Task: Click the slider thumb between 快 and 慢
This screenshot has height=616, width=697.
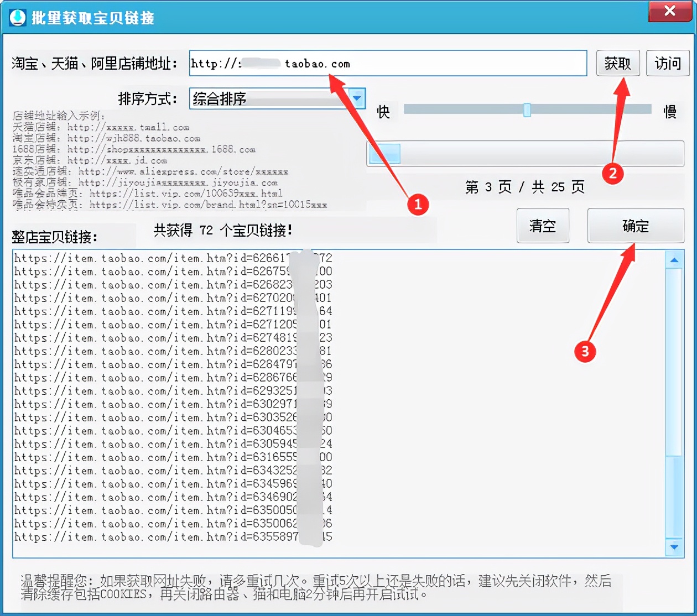Action: coord(528,111)
